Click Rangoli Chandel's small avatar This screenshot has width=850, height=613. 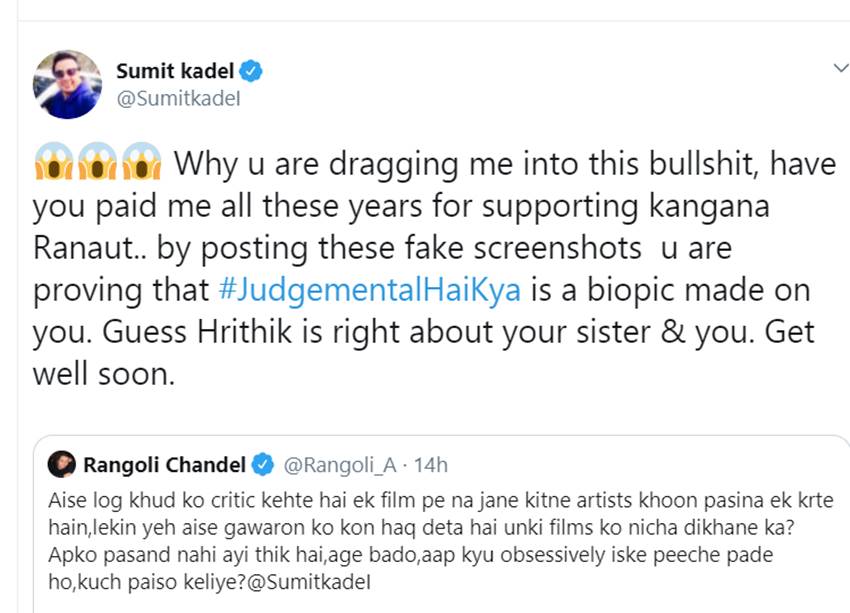click(x=62, y=464)
